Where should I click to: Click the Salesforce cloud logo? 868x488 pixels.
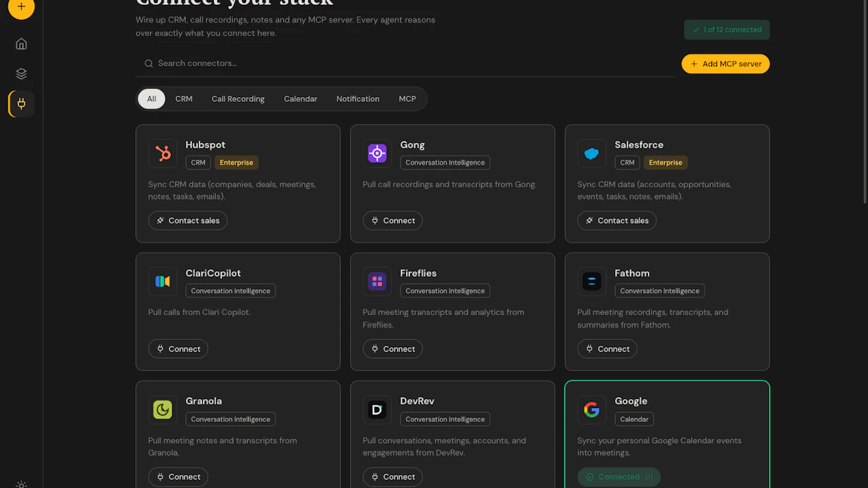(x=592, y=153)
